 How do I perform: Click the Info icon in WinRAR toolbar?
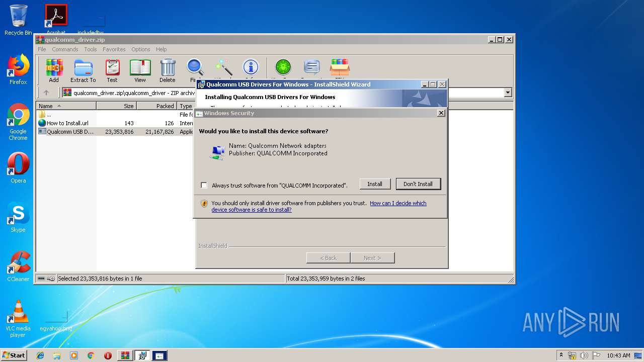[251, 67]
